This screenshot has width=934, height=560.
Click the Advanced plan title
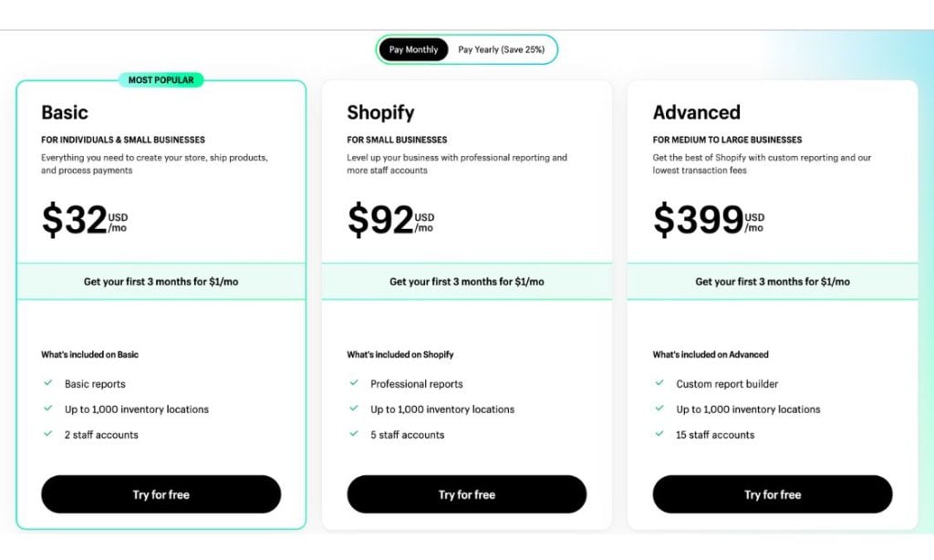[696, 113]
